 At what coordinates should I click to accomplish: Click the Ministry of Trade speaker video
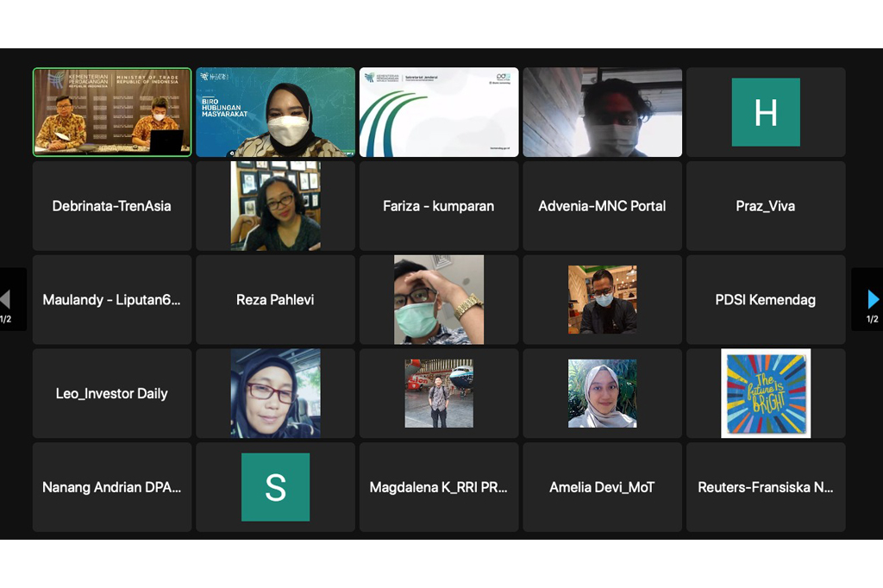[112, 112]
